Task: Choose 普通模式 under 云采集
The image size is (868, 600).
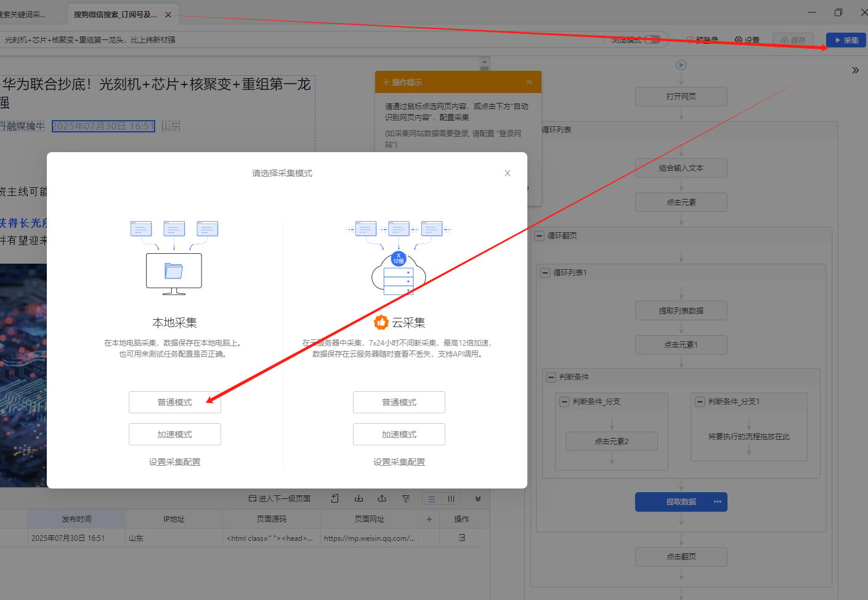Action: tap(399, 402)
